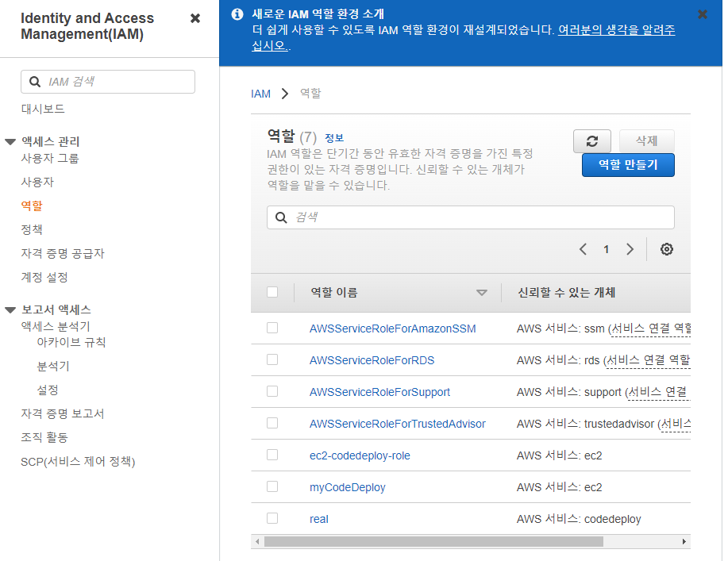Click the magnifier icon in IAM 검색 box
This screenshot has width=728, height=561.
click(35, 82)
